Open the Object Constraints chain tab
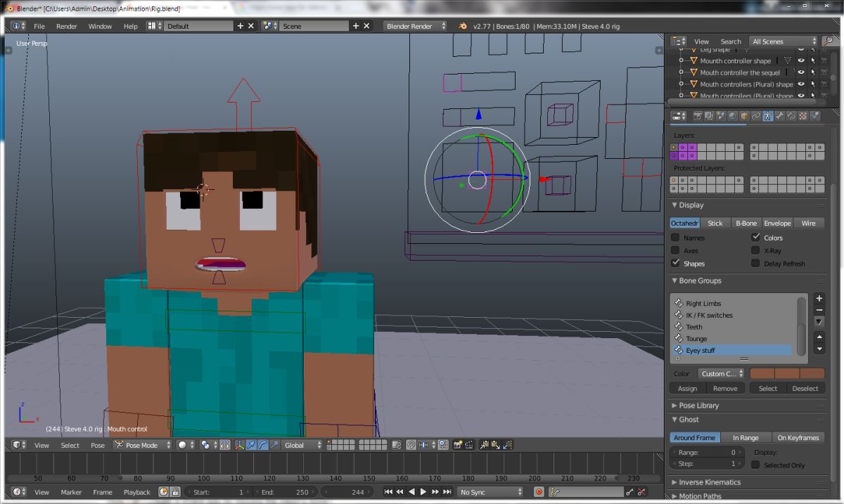844x504 pixels. 755,116
